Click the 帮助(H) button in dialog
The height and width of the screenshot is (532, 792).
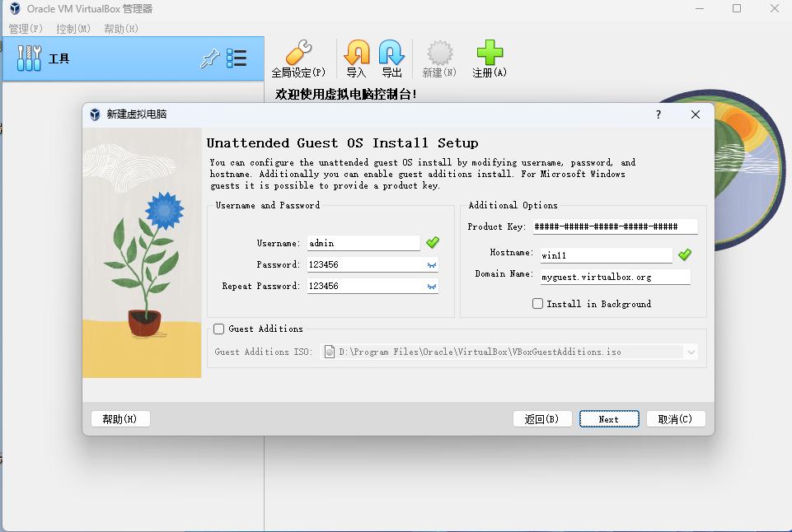coord(120,419)
